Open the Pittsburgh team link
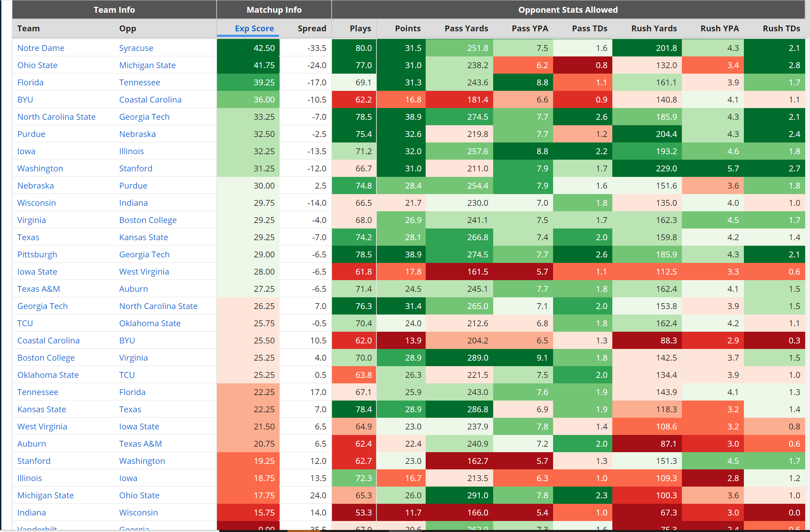This screenshot has height=532, width=810. [x=37, y=254]
